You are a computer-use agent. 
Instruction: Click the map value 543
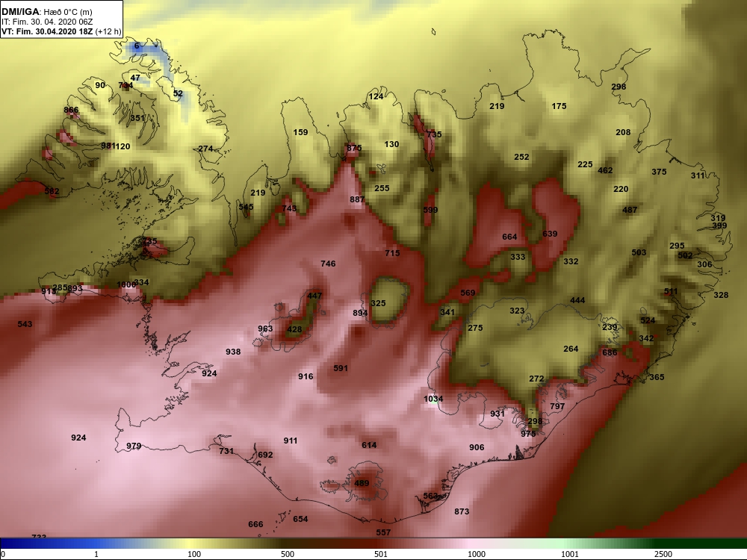(25, 324)
